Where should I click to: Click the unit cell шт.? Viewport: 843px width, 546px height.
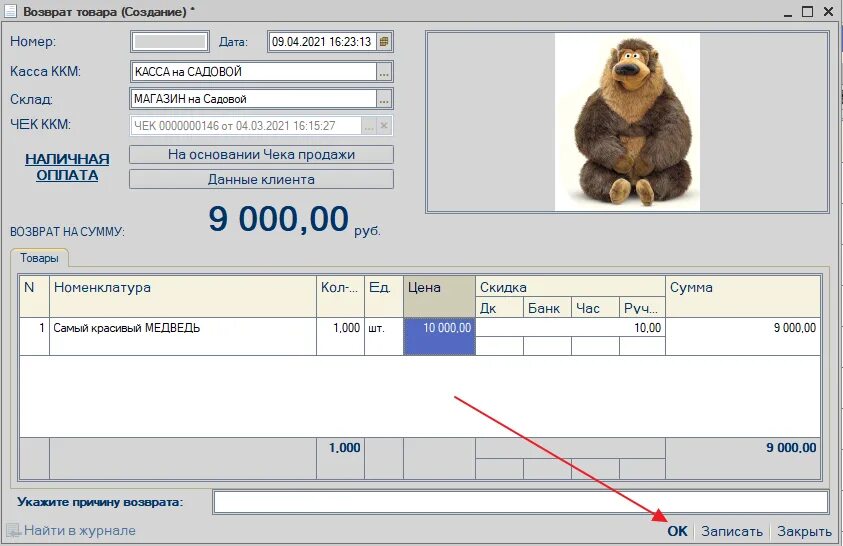[384, 336]
